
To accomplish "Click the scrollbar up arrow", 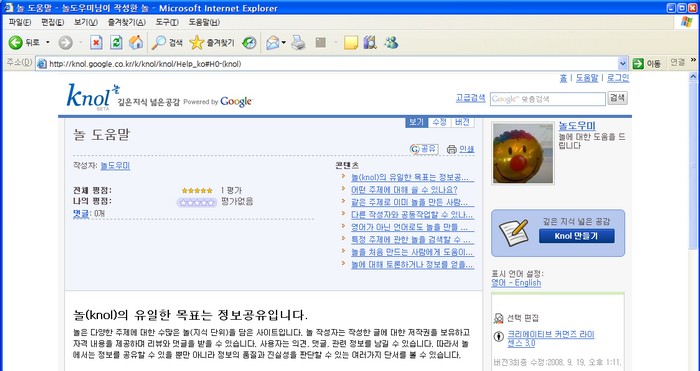I will (693, 77).
